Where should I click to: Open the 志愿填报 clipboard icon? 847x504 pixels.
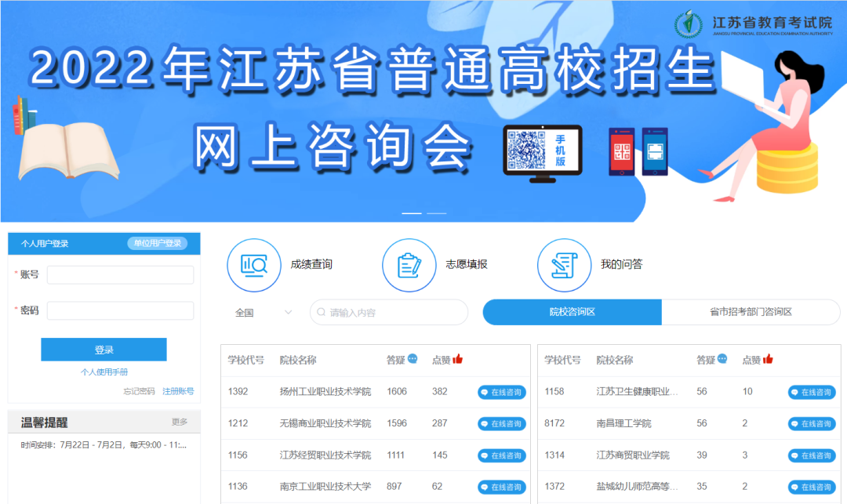tap(409, 265)
